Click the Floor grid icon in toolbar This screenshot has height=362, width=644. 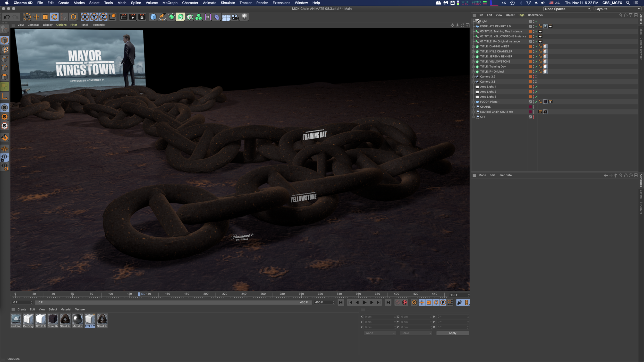pyautogui.click(x=226, y=17)
